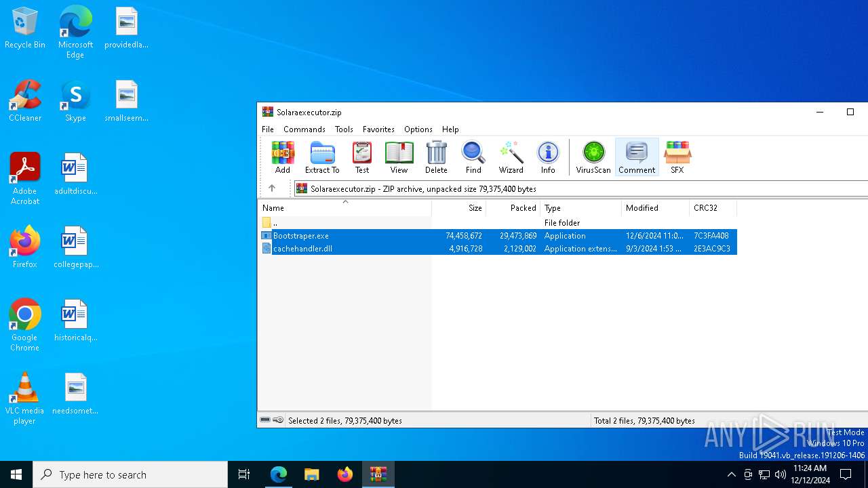The image size is (868, 488).
Task: Run the Test archive tool
Action: click(x=362, y=157)
